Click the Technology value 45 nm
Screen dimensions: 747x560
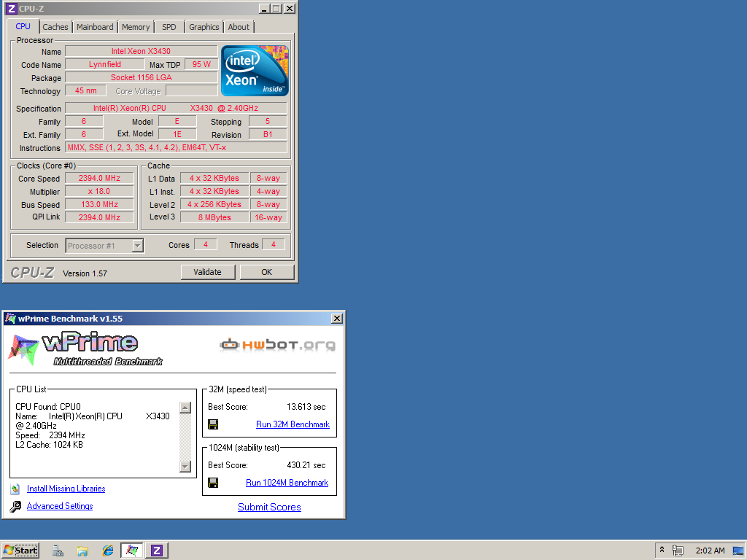[x=86, y=90]
